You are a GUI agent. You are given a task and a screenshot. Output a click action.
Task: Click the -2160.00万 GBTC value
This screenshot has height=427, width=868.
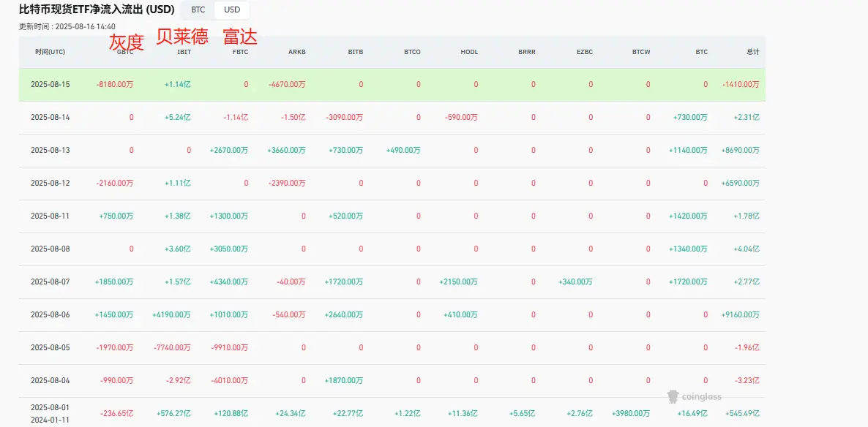[x=115, y=183]
